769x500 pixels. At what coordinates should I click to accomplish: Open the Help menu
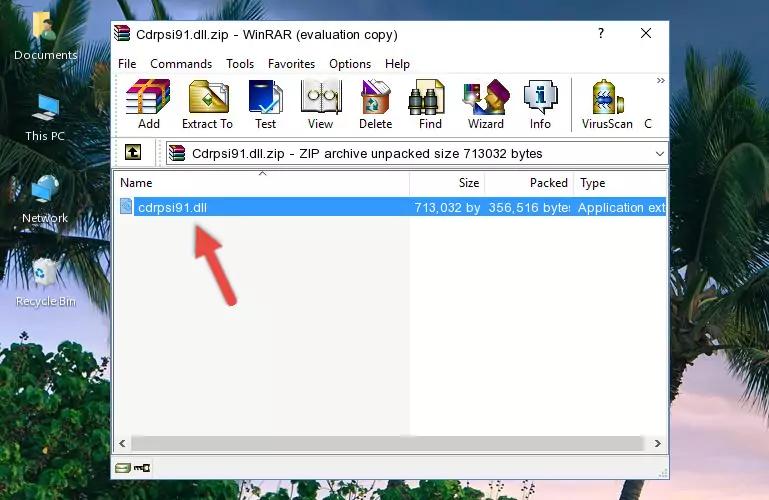tap(397, 64)
